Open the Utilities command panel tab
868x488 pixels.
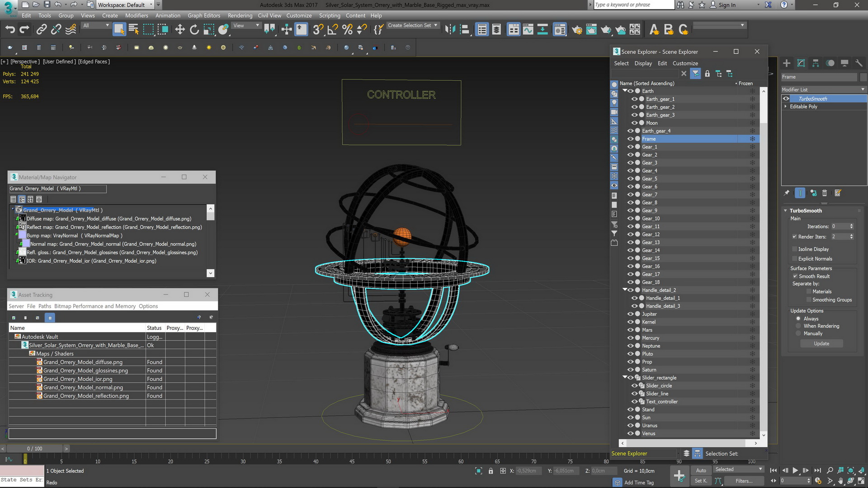pyautogui.click(x=859, y=63)
